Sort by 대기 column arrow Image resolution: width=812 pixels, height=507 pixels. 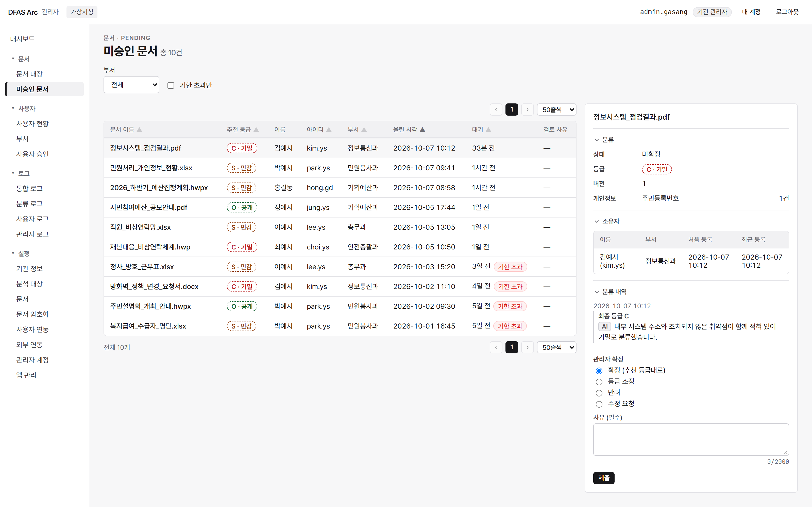[x=488, y=130]
